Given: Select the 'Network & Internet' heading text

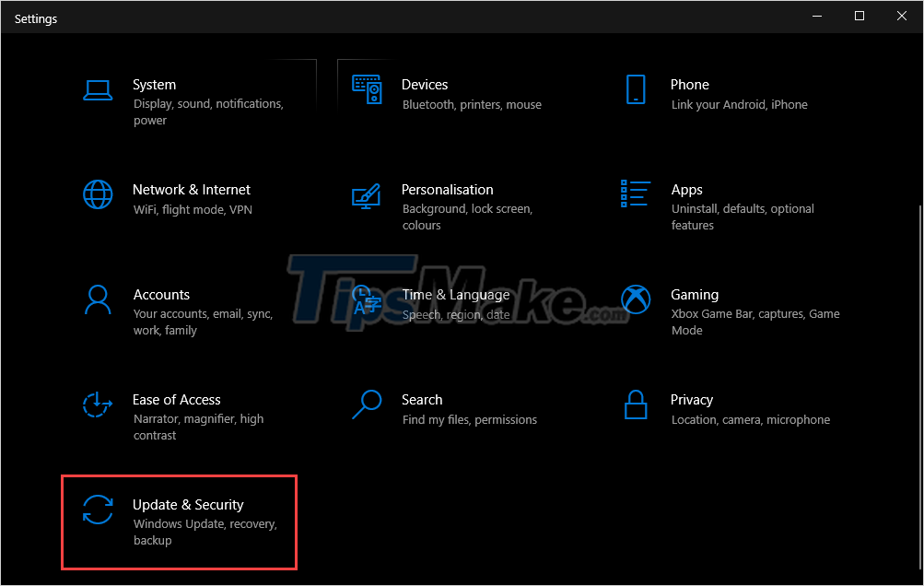Looking at the screenshot, I should point(192,190).
